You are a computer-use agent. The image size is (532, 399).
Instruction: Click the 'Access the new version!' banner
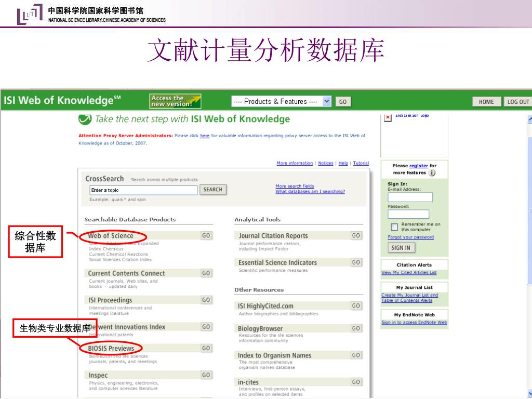coord(175,101)
